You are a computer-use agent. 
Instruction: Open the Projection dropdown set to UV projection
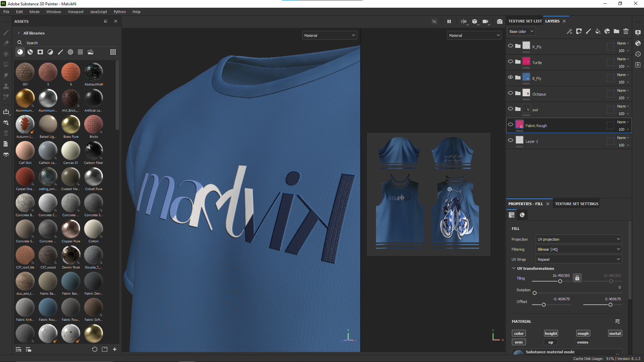(578, 239)
